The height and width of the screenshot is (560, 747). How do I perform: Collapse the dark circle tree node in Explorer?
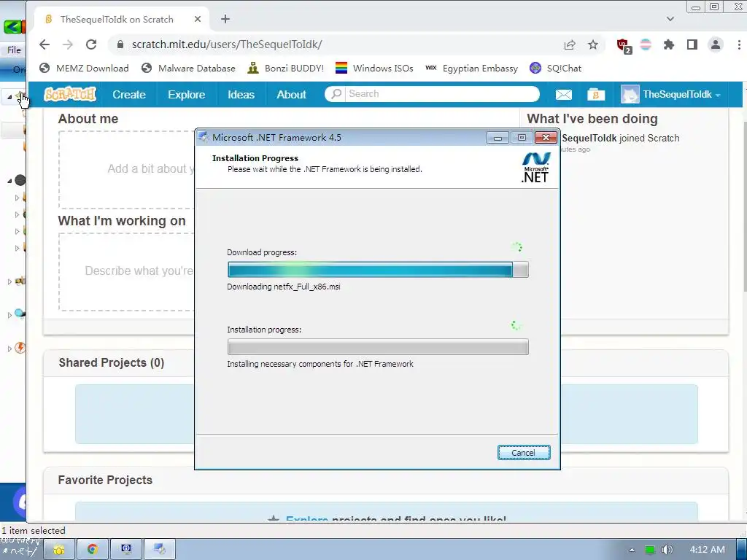pyautogui.click(x=9, y=181)
